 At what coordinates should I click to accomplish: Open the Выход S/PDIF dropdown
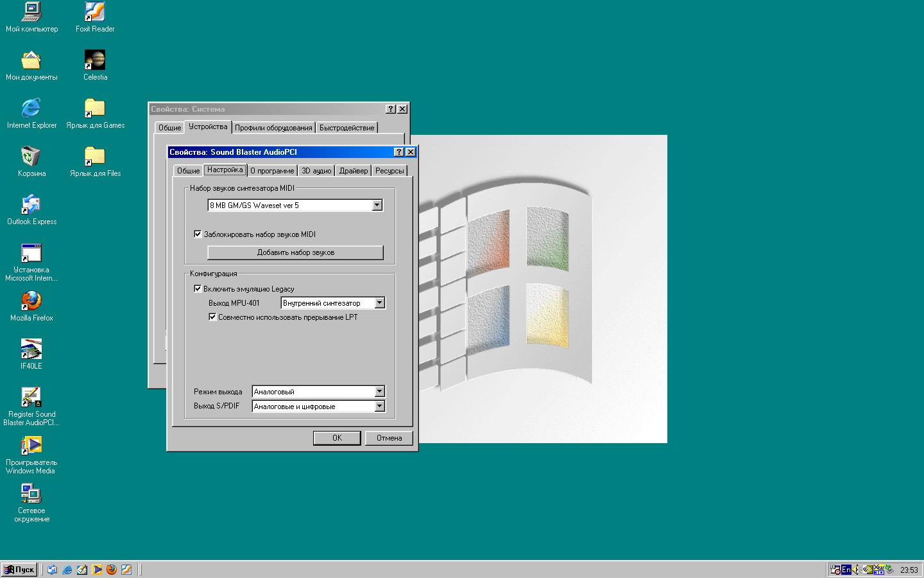pyautogui.click(x=379, y=407)
